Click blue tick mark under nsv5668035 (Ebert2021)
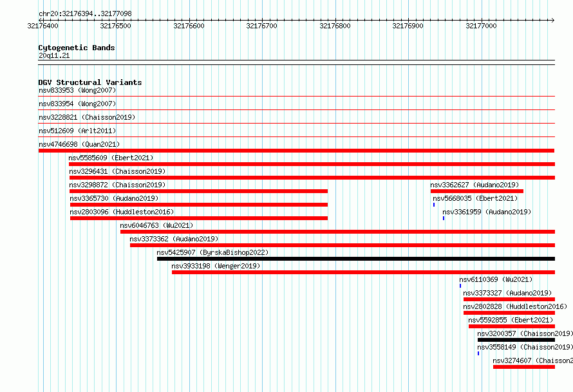 pyautogui.click(x=434, y=205)
